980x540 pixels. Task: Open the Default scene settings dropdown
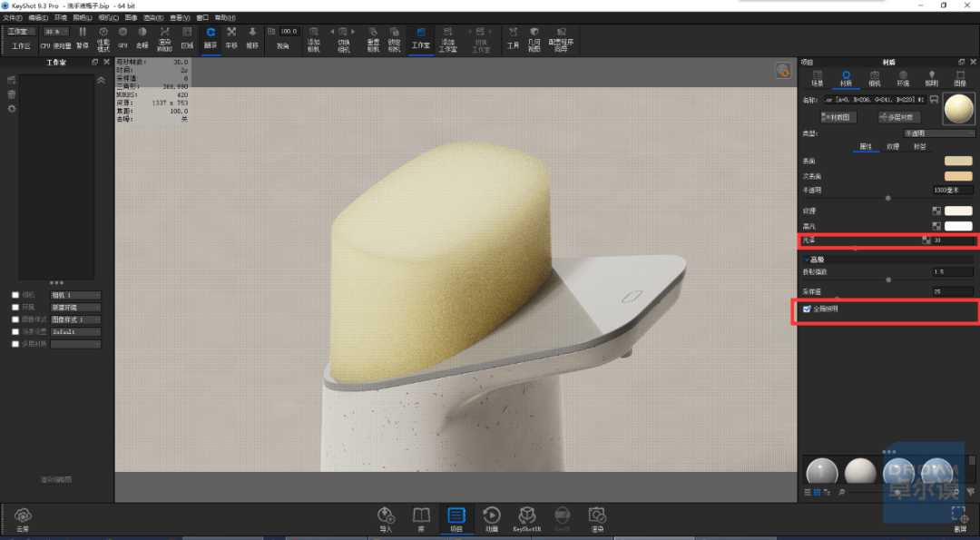pos(75,332)
